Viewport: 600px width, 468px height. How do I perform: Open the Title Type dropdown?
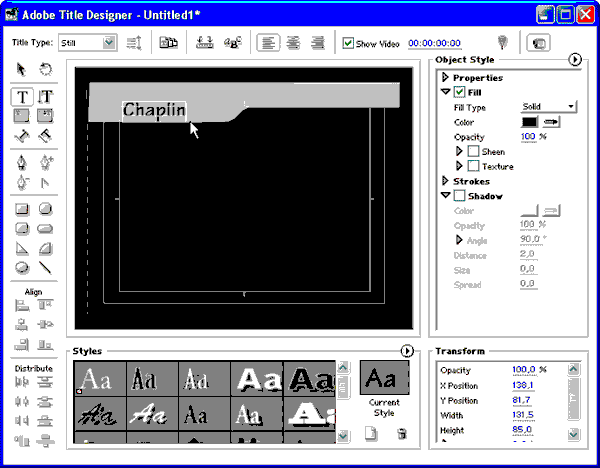coord(109,43)
